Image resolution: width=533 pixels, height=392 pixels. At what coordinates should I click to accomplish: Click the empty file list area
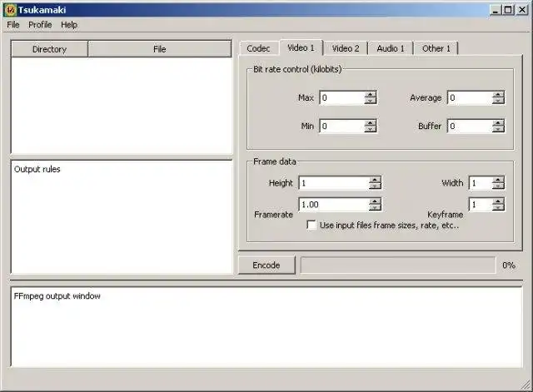click(x=122, y=106)
